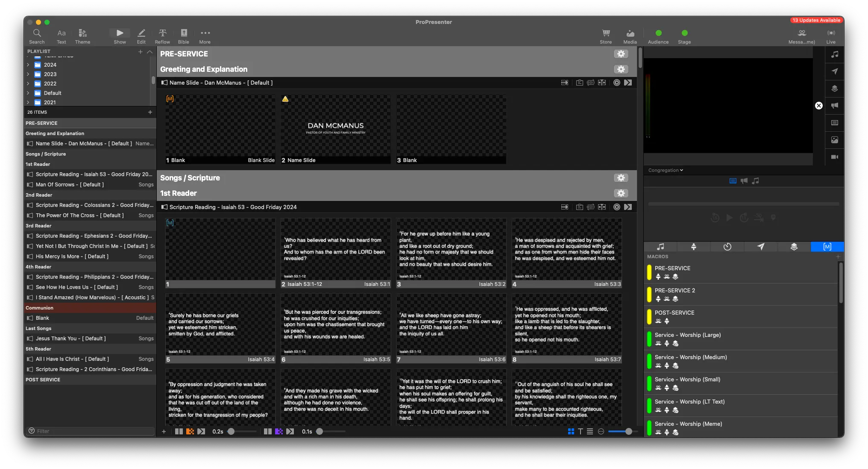Screen dimensions: 868x469
Task: Open the Bible toolbar tool
Action: pyautogui.click(x=184, y=35)
